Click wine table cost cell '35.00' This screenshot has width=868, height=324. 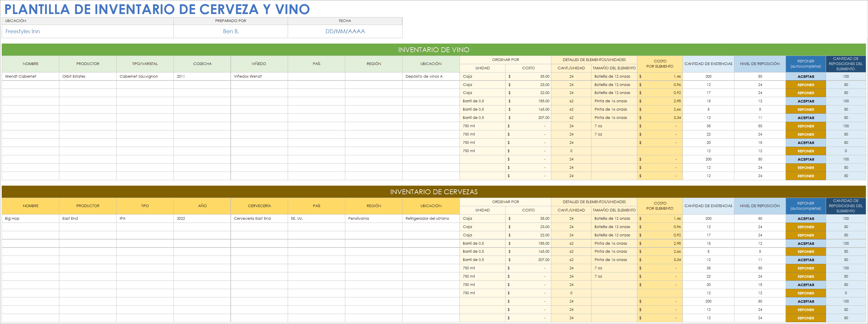point(528,76)
